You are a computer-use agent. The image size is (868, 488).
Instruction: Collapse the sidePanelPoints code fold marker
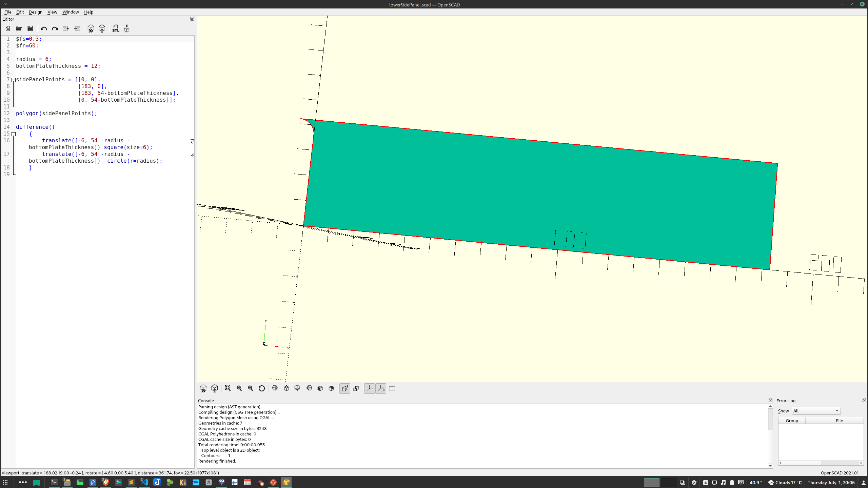[14, 80]
